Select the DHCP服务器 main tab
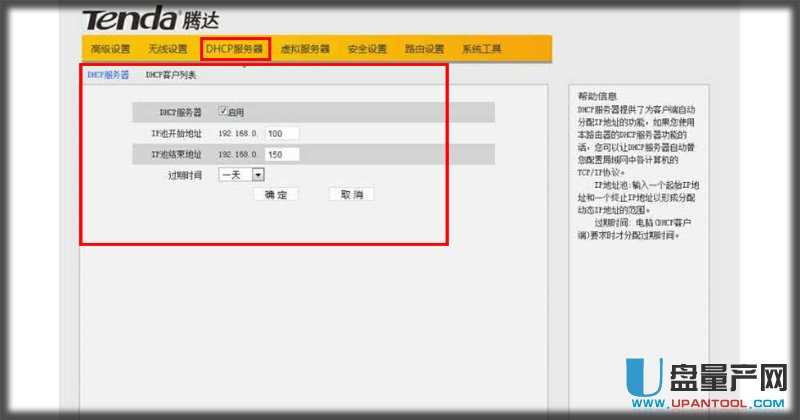The width and height of the screenshot is (800, 420). point(235,49)
